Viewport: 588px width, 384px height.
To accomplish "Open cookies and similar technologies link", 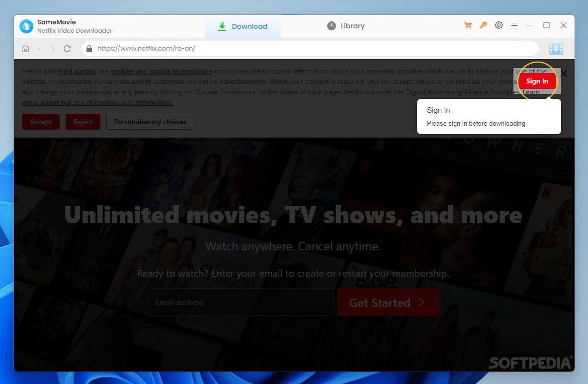I will 161,71.
